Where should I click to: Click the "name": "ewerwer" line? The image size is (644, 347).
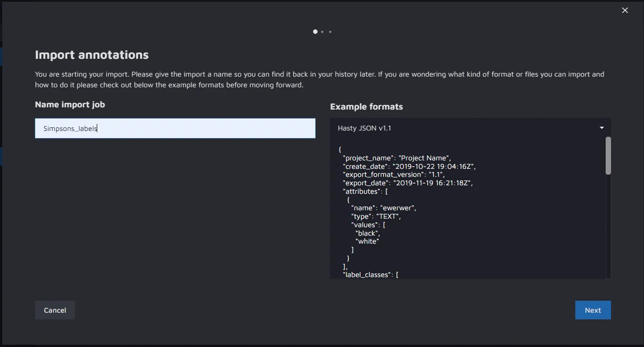(x=384, y=208)
